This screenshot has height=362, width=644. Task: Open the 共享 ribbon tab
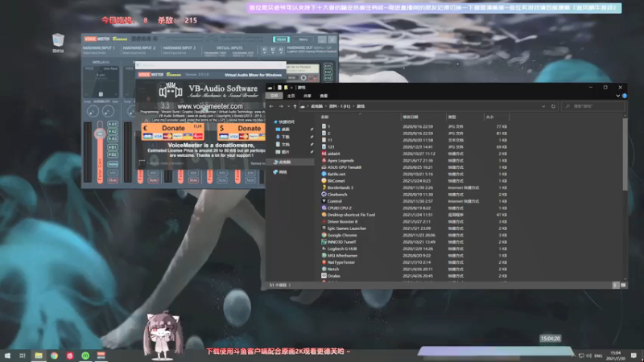[308, 96]
